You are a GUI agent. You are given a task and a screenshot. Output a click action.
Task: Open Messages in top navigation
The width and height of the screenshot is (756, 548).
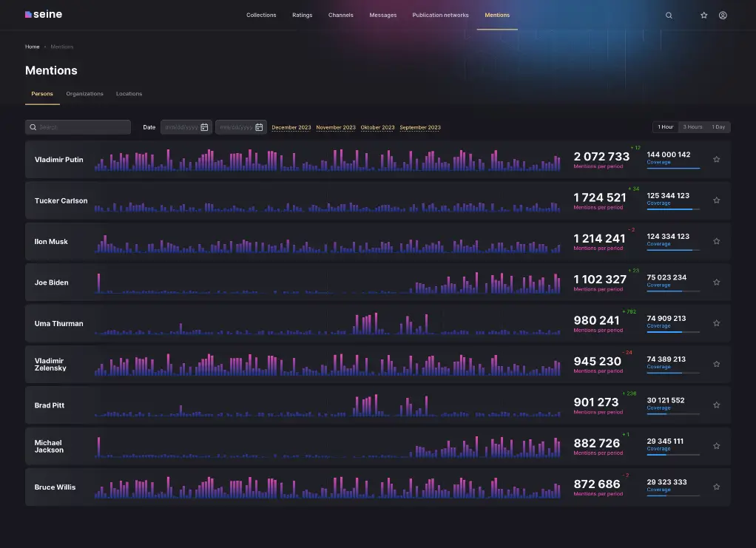383,16
